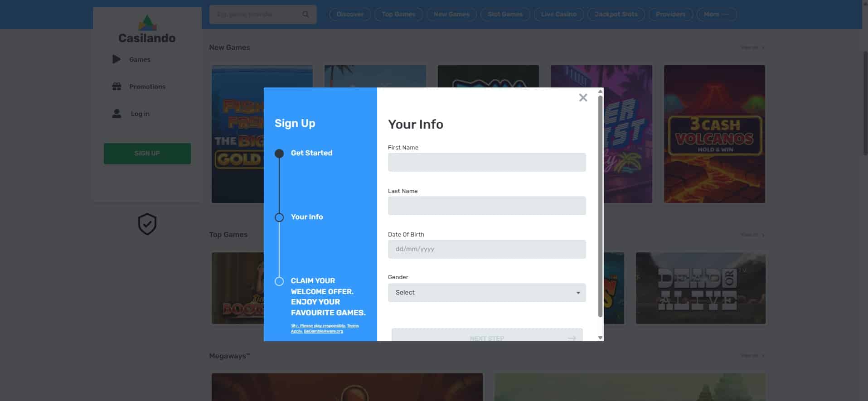The height and width of the screenshot is (401, 868).
Task: Open the Log in link
Action: pos(140,114)
